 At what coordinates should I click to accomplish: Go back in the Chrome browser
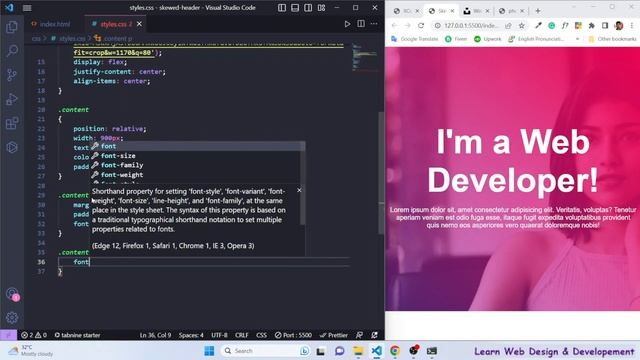pyautogui.click(x=394, y=25)
